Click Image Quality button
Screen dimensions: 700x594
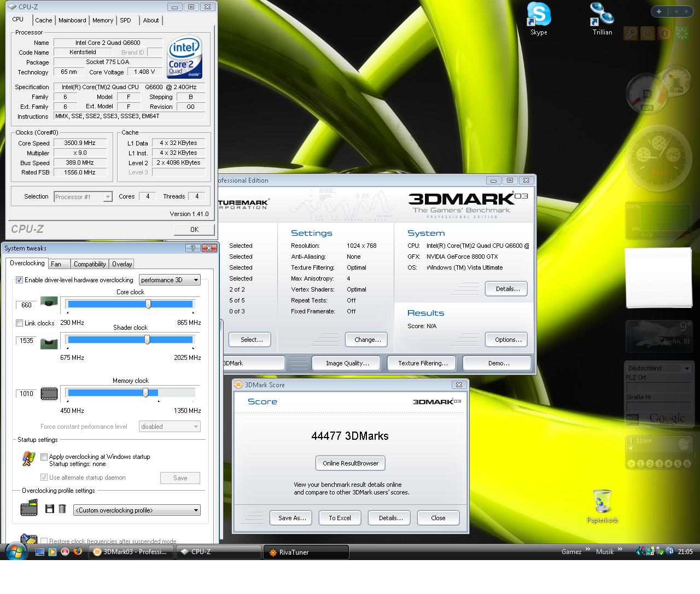point(347,363)
